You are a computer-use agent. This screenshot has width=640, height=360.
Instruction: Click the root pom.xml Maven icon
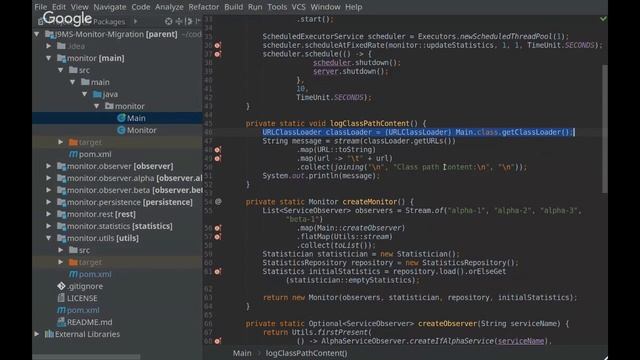61,310
